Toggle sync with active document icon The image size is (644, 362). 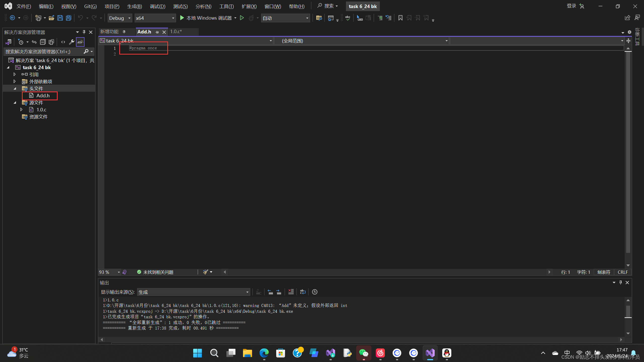click(34, 42)
